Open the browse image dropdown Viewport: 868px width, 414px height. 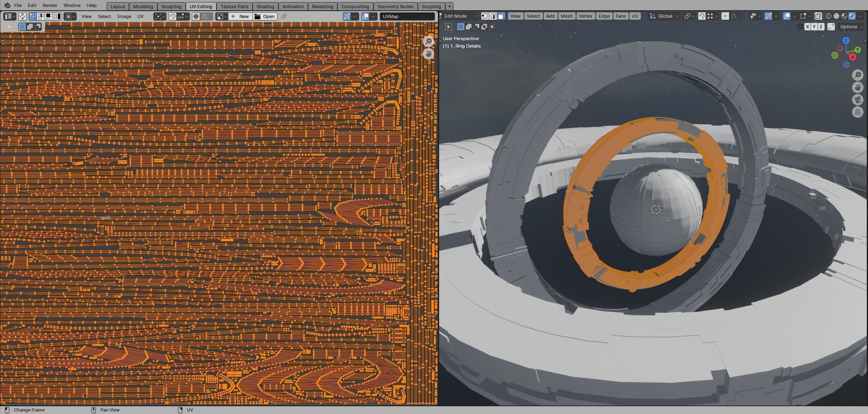(222, 16)
